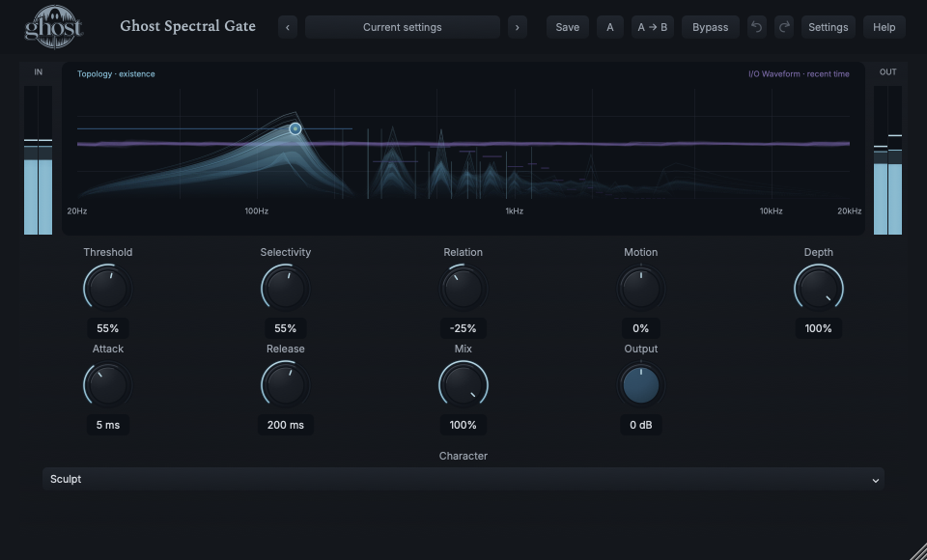Click the IN level meter
927x560 pixels.
[x=38, y=160]
